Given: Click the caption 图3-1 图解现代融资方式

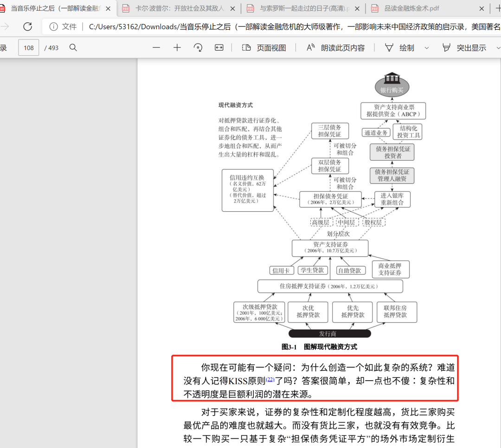Looking at the screenshot, I should (319, 347).
